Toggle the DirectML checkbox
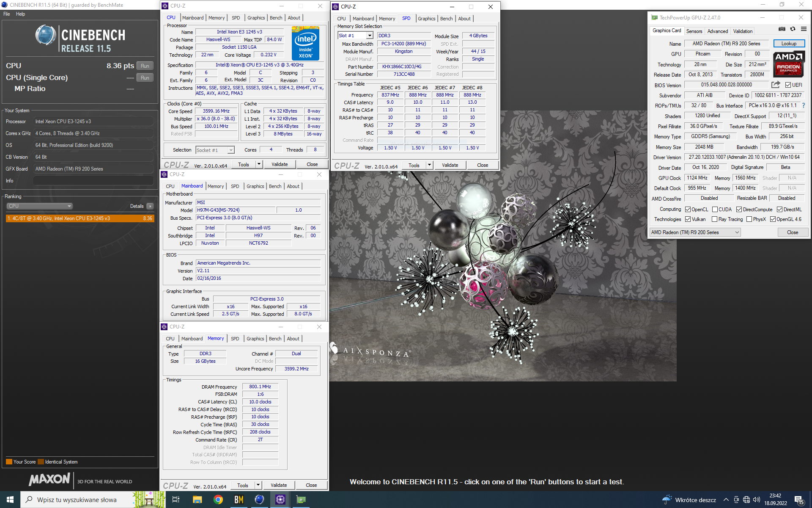Screen dimensions: 812x508 pyautogui.click(x=779, y=210)
